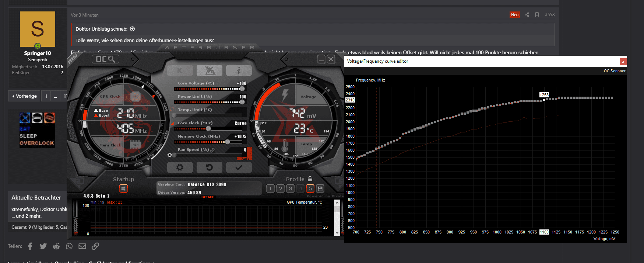Toggle Apply at Windows startup button
Image resolution: width=644 pixels, height=263 pixels.
pyautogui.click(x=123, y=188)
